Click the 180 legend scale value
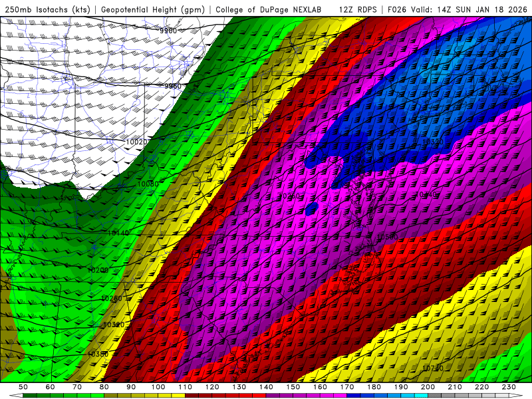The image size is (532, 399). [374, 387]
